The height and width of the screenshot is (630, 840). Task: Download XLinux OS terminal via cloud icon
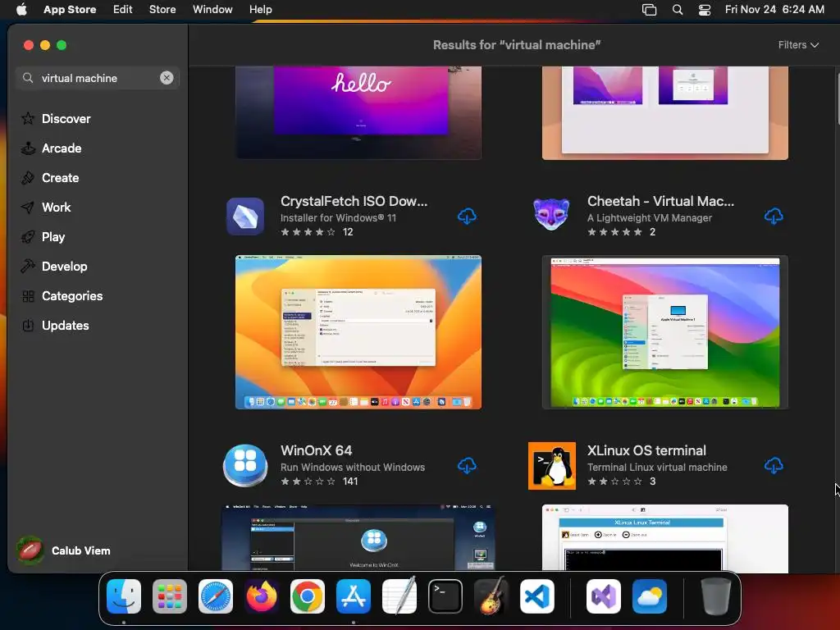coord(773,466)
